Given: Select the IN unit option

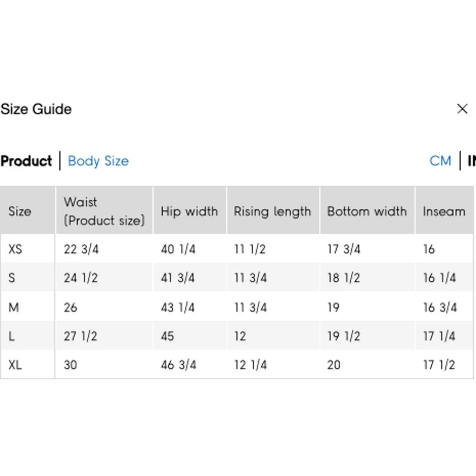Looking at the screenshot, I should (471, 161).
